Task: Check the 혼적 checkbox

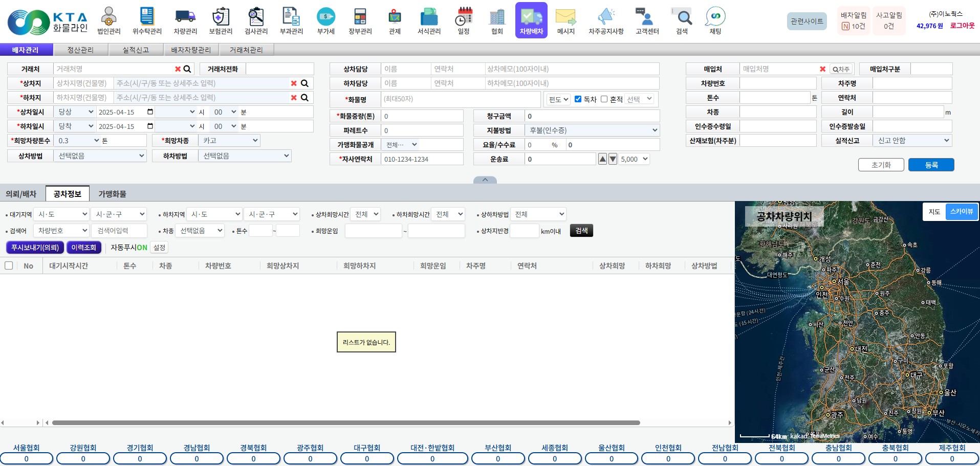Action: click(604, 99)
